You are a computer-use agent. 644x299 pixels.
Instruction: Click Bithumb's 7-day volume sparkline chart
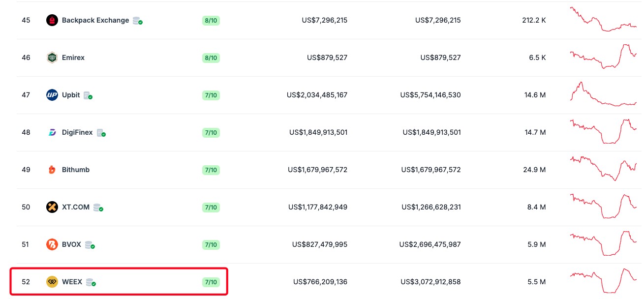(x=603, y=169)
